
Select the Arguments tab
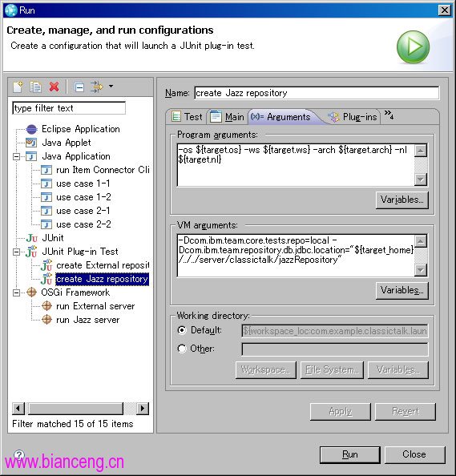[280, 117]
